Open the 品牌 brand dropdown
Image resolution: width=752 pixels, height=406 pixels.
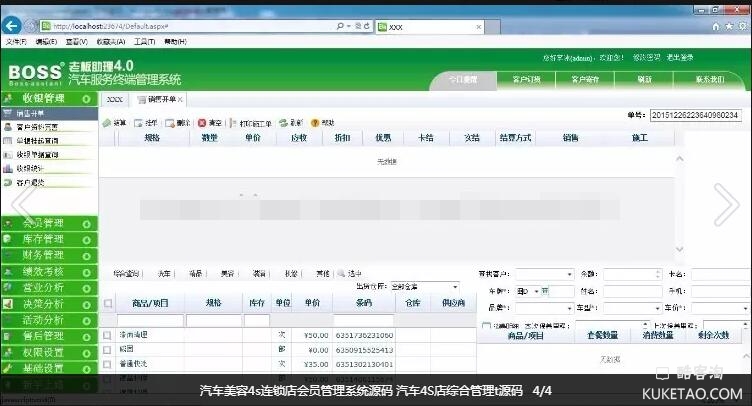569,308
